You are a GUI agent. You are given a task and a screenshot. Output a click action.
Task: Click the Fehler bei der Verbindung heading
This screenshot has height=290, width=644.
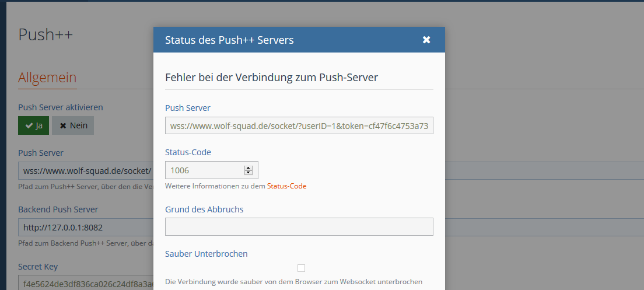[x=271, y=78]
